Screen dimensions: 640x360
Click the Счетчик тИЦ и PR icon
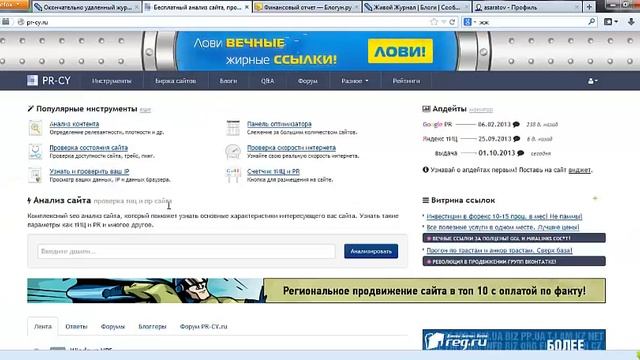(233, 175)
